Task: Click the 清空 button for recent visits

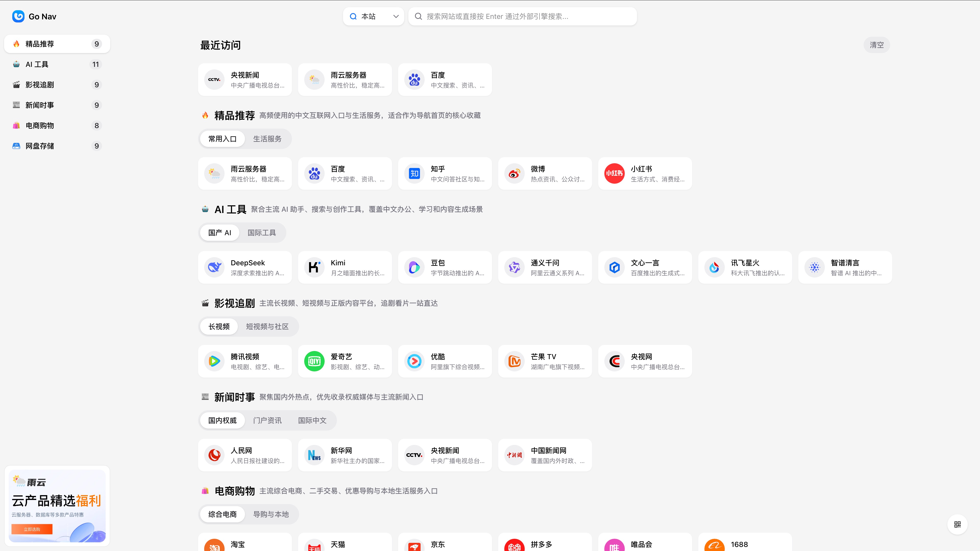Action: point(877,45)
